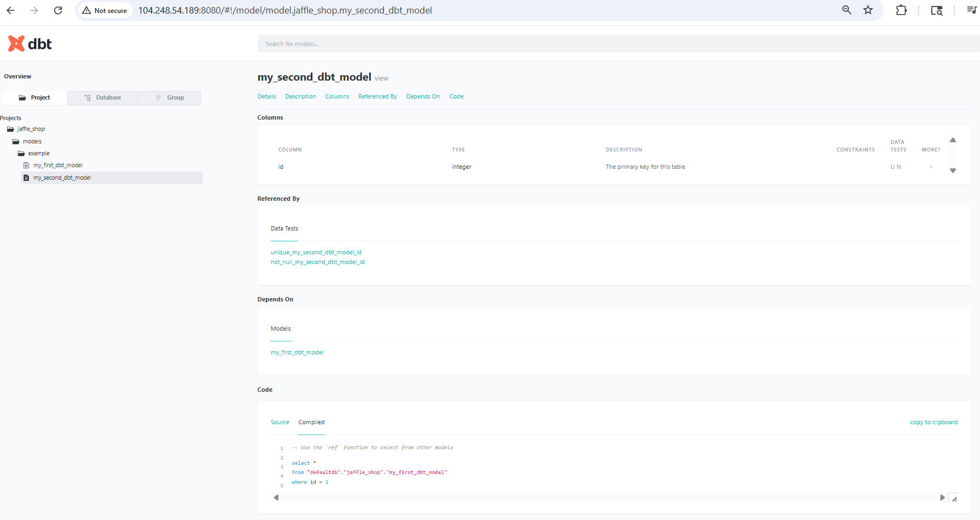The height and width of the screenshot is (520, 980).
Task: Open unique_my_second_dbt_model_id test link
Action: (x=316, y=252)
